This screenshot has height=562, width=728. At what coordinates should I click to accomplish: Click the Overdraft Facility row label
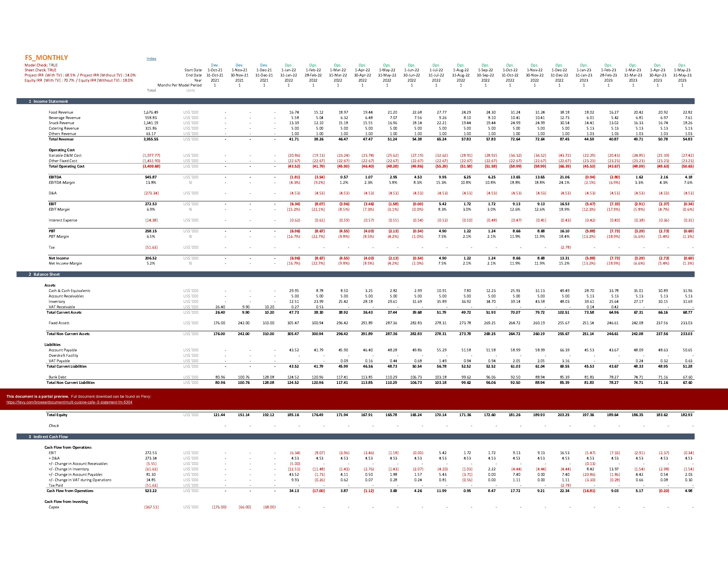click(63, 355)
